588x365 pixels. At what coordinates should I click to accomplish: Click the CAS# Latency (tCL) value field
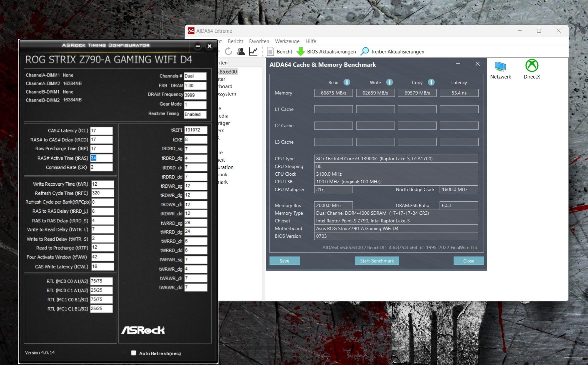101,131
